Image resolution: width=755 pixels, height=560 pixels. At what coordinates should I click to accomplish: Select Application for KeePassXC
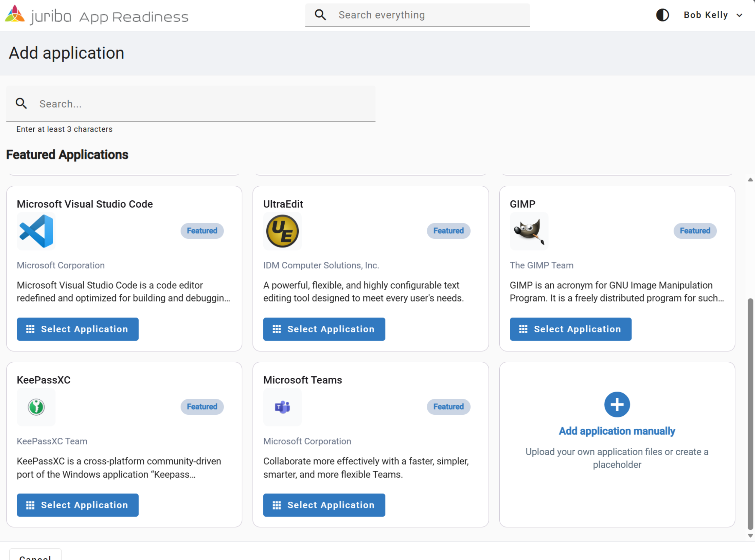point(78,505)
